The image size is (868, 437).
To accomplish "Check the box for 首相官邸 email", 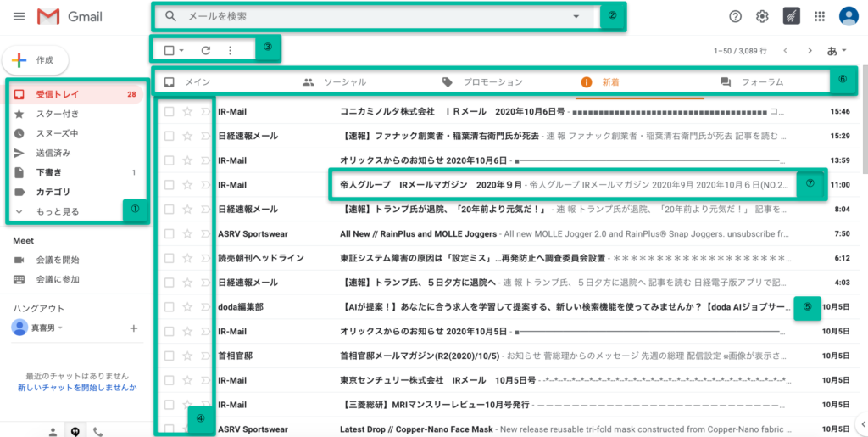I will point(170,356).
